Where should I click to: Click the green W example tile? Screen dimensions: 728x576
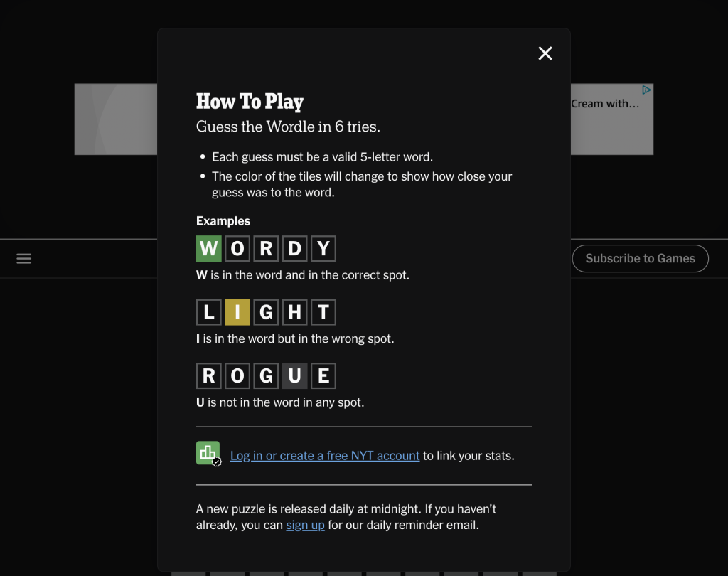208,248
